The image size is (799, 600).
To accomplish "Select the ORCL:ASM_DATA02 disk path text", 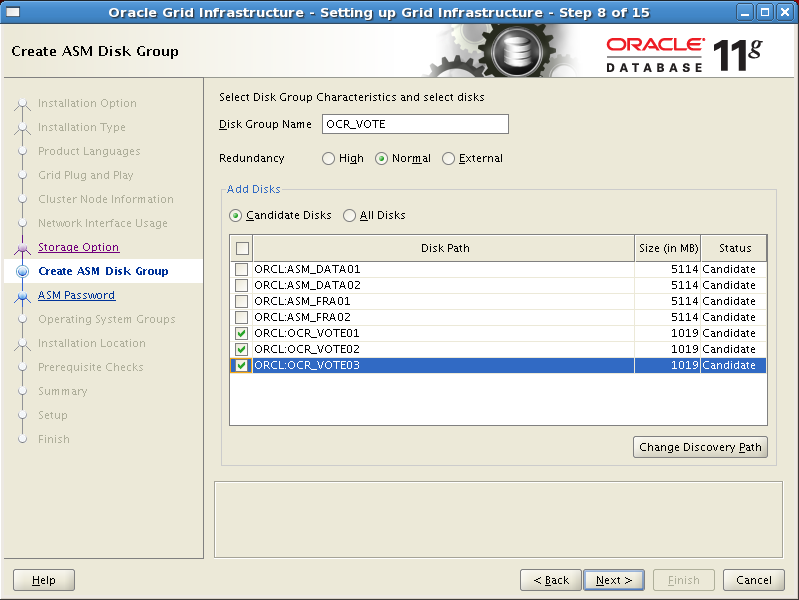I will coord(307,285).
